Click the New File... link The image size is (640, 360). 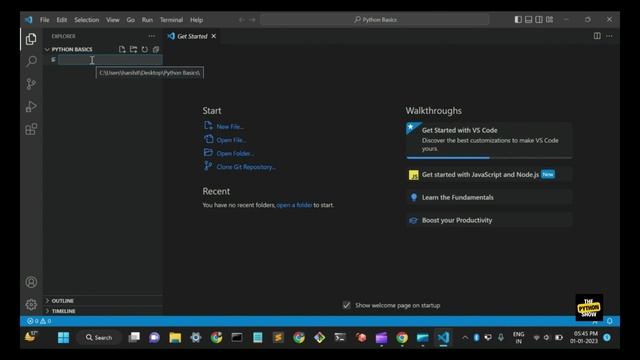(x=230, y=127)
